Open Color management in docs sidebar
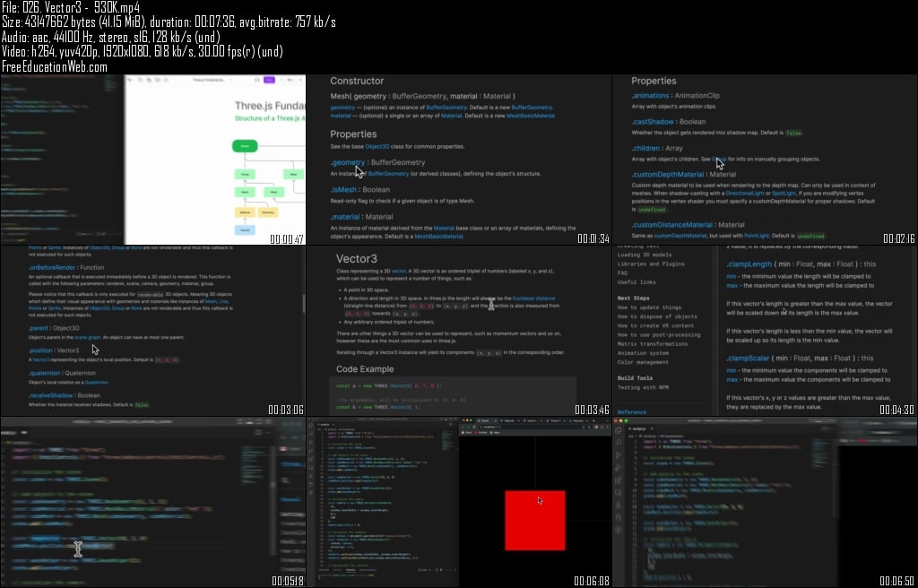This screenshot has height=588, width=918. pyautogui.click(x=643, y=362)
